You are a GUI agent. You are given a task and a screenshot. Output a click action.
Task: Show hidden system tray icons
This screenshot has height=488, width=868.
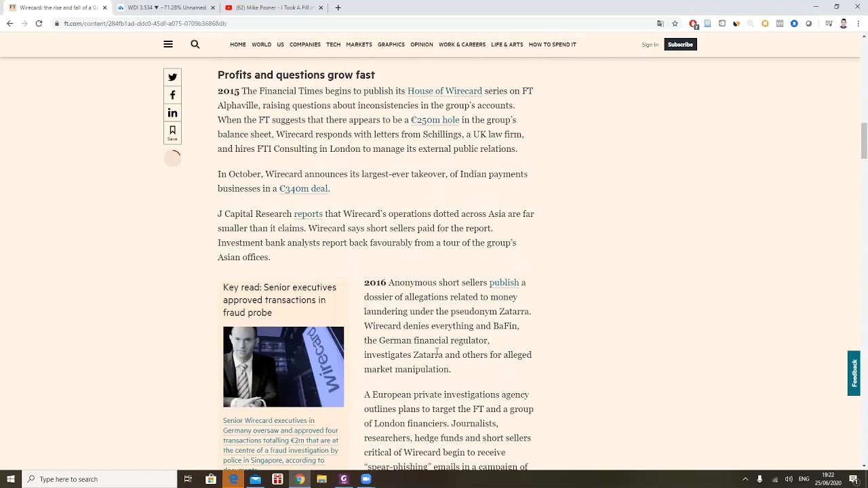(x=745, y=479)
